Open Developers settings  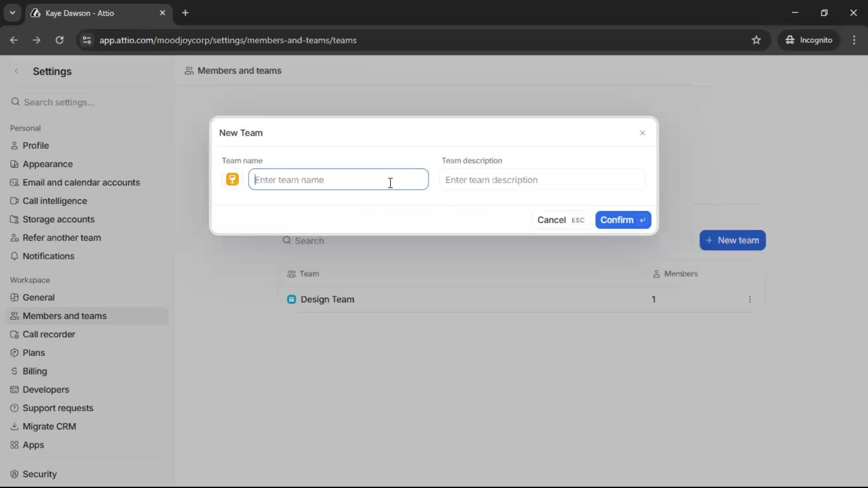pos(45,389)
